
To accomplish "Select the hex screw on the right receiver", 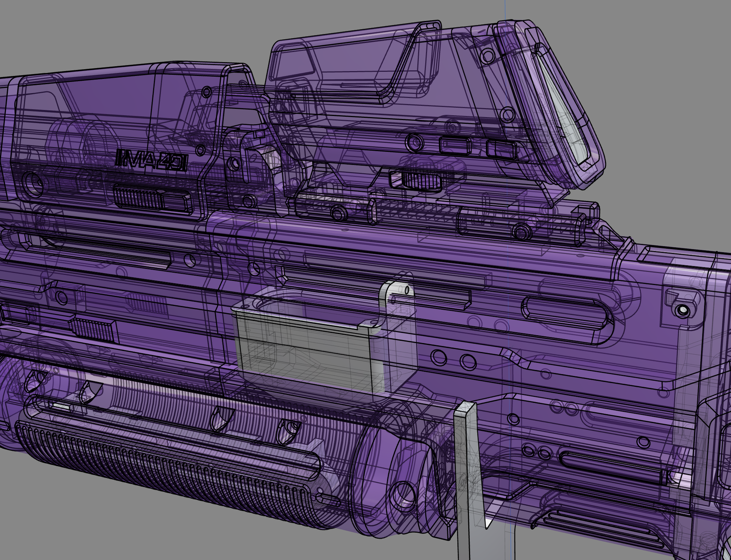I will point(683,310).
